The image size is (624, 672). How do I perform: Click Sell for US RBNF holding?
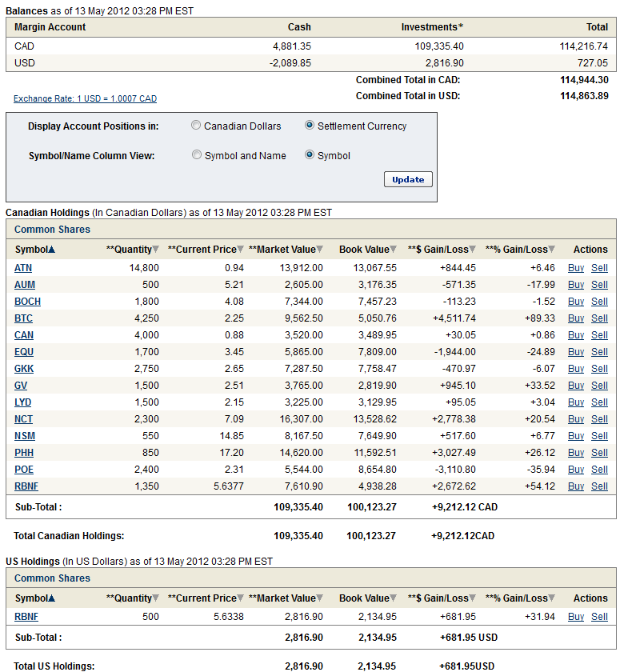(x=599, y=617)
